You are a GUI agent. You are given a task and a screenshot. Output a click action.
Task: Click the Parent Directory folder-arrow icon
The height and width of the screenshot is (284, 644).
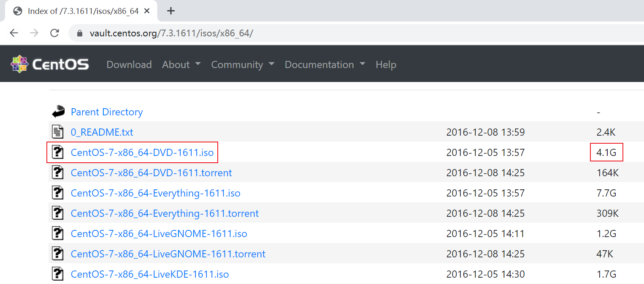tap(58, 112)
